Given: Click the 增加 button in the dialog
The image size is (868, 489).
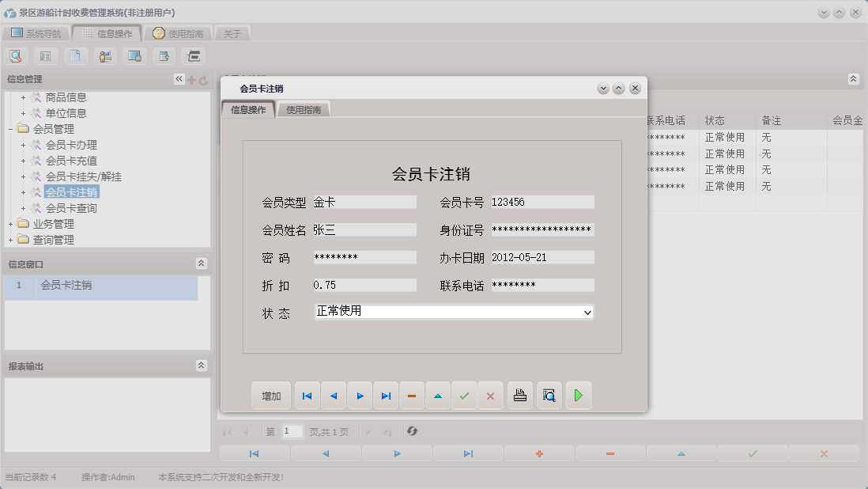Looking at the screenshot, I should (x=271, y=395).
